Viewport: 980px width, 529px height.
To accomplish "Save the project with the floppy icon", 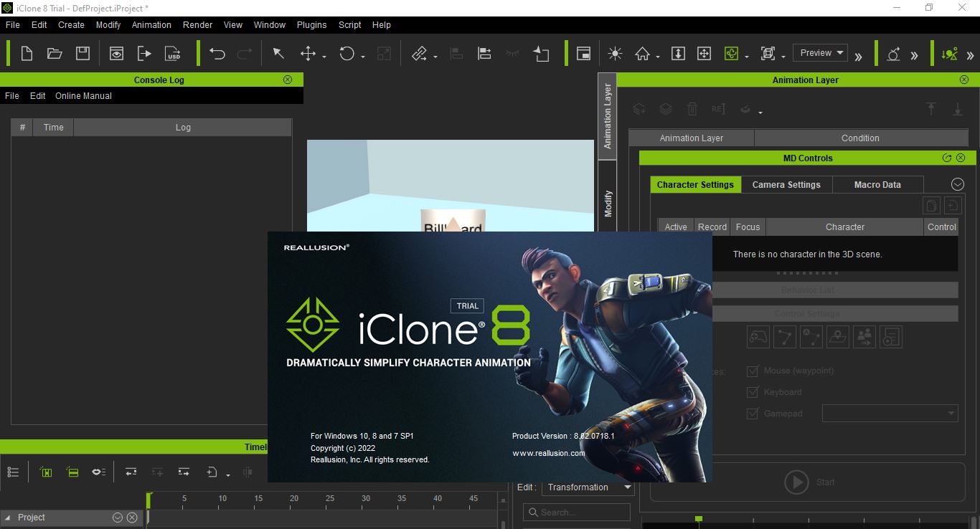I will pos(83,54).
